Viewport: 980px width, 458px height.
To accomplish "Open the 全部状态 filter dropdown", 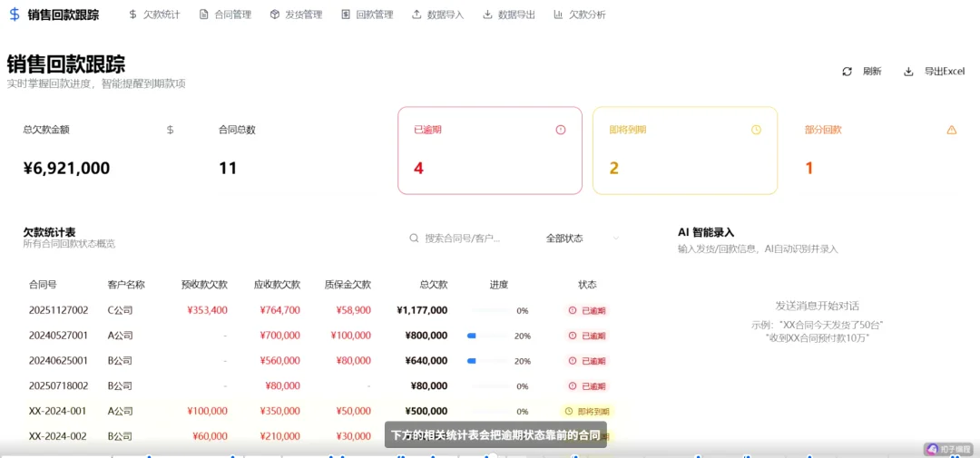I will [582, 238].
